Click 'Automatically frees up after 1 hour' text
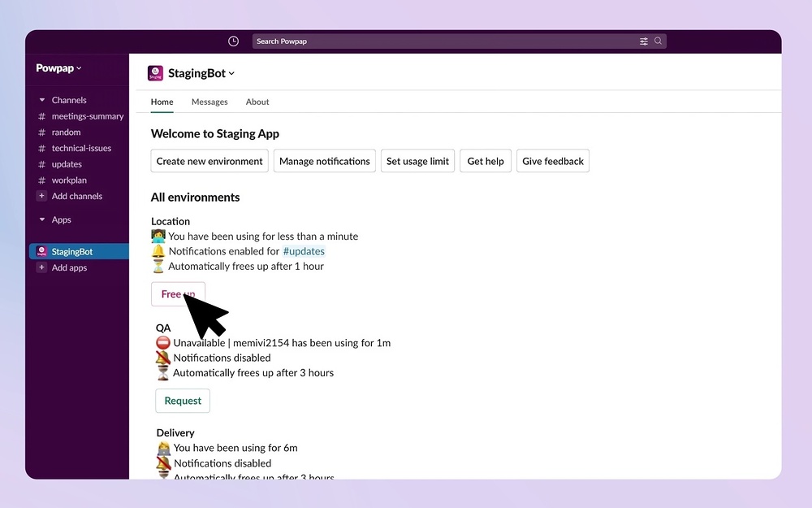812x508 pixels. [x=246, y=267]
